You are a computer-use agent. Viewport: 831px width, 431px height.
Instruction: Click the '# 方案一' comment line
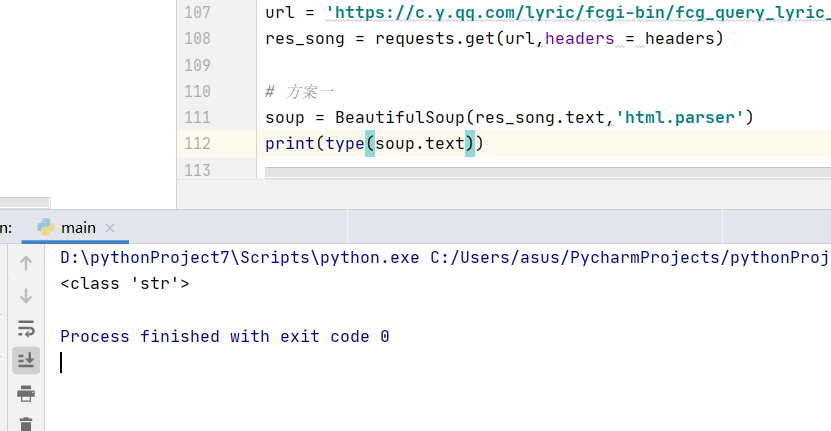(299, 92)
